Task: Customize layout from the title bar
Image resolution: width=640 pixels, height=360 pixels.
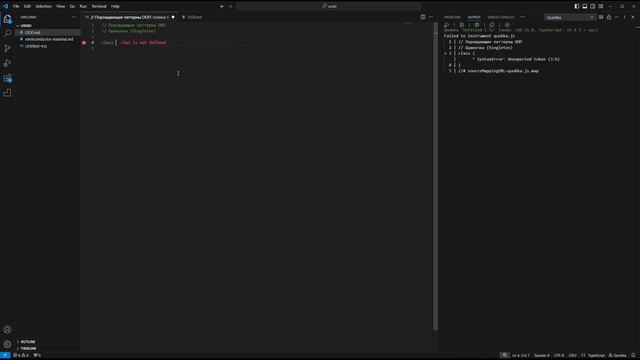Action: click(601, 6)
